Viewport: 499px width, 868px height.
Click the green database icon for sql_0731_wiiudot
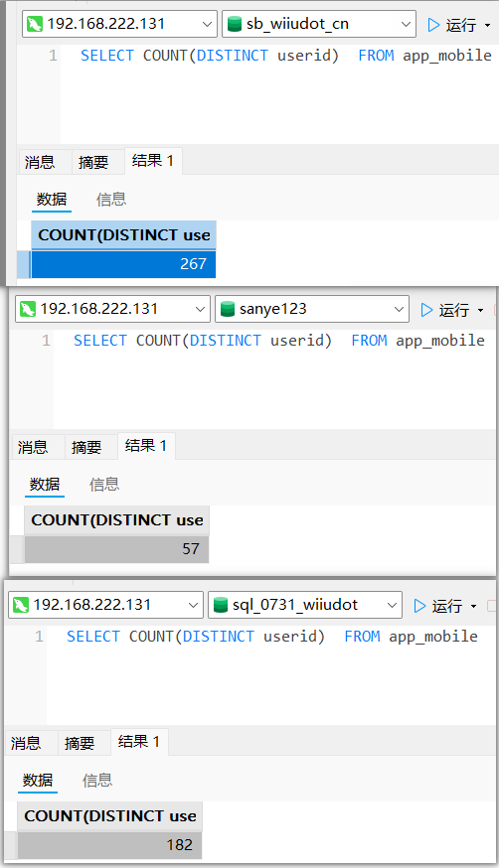click(221, 605)
